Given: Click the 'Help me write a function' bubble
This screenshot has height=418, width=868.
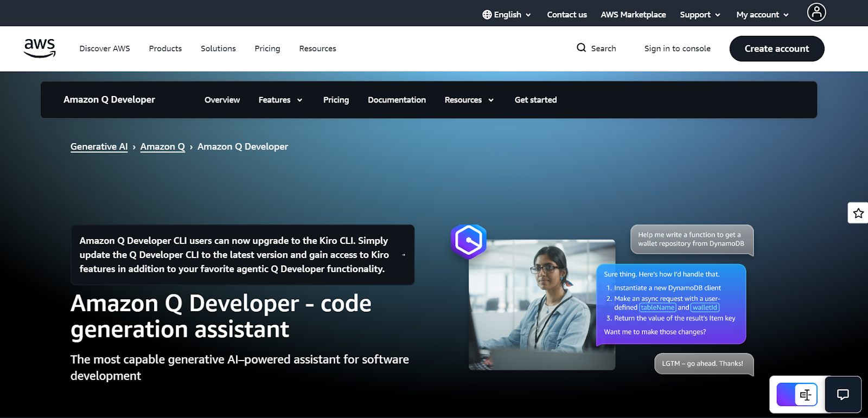Looking at the screenshot, I should tap(692, 239).
